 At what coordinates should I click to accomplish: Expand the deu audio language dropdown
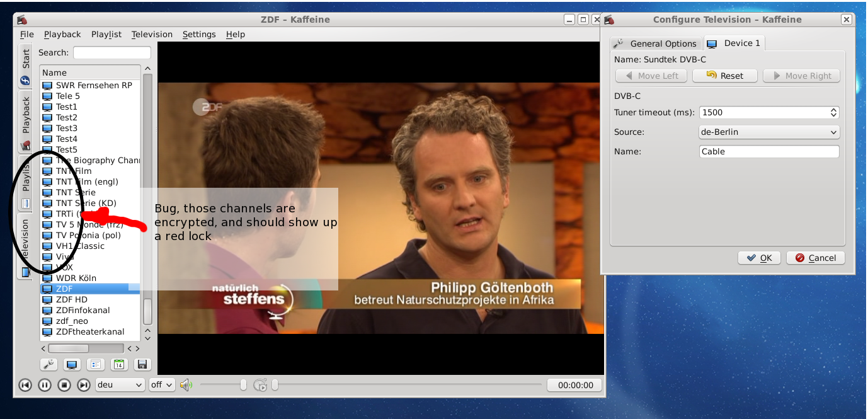pyautogui.click(x=120, y=385)
